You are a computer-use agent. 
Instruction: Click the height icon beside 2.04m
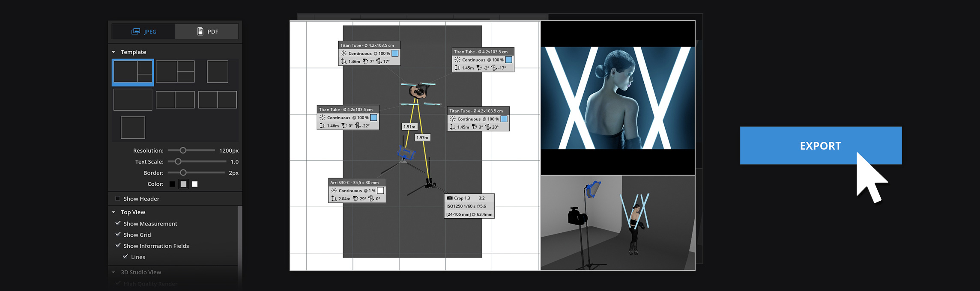coord(334,199)
